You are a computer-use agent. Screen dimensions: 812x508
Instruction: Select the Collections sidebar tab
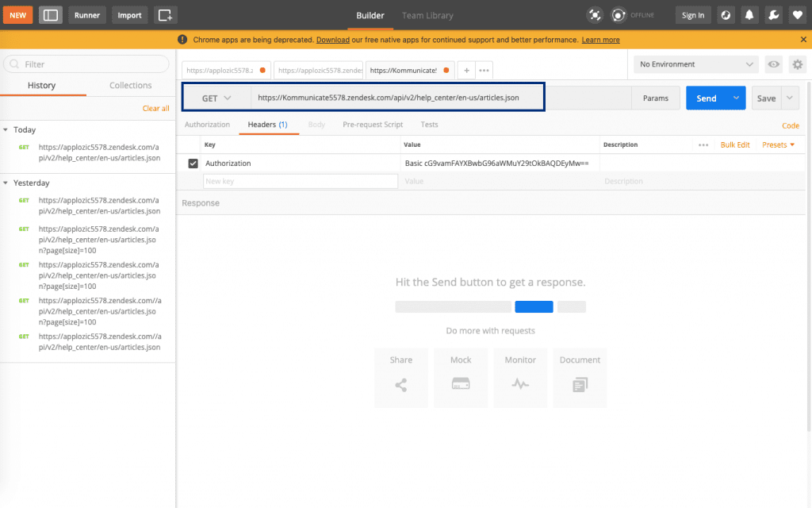pos(131,86)
